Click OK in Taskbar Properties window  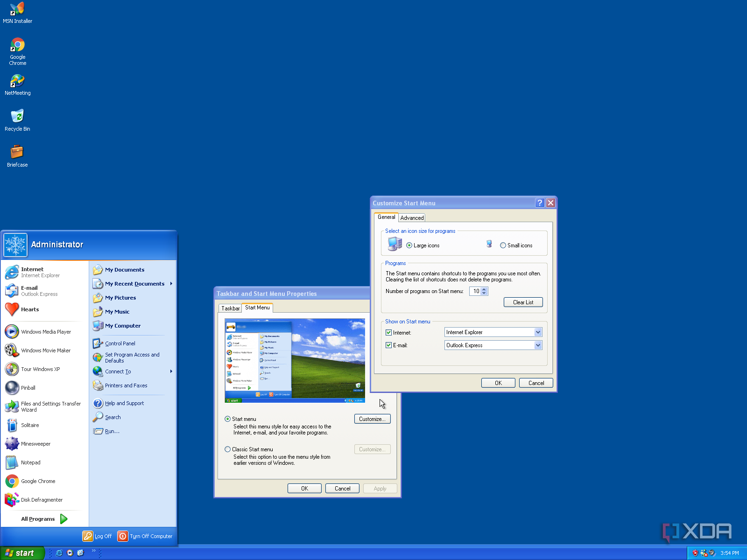pos(304,489)
